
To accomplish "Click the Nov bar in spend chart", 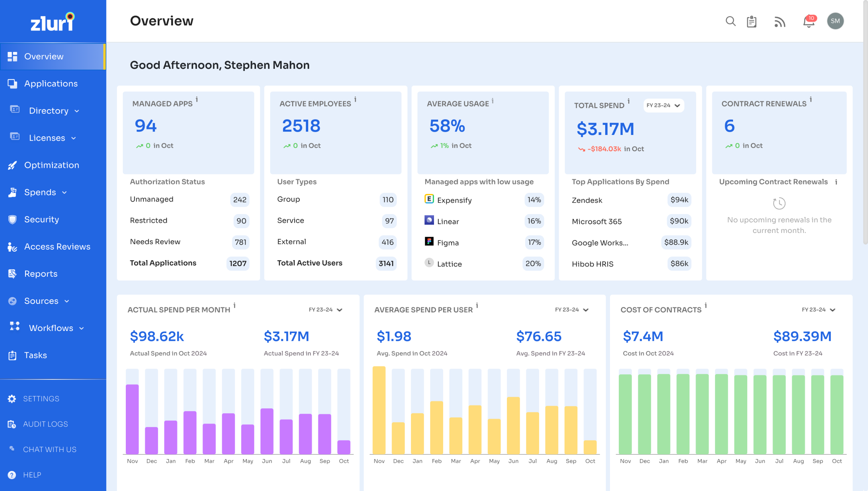I will (x=132, y=419).
